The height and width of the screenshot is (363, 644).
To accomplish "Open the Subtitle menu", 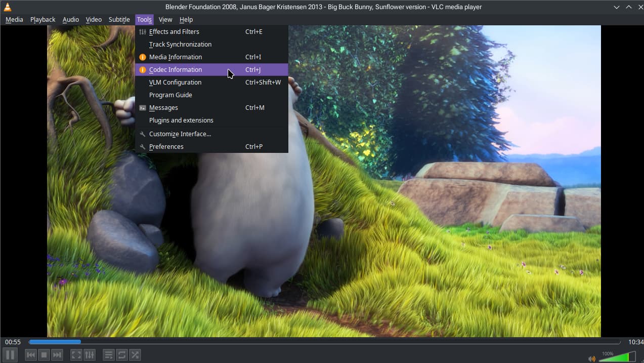I will tap(119, 19).
